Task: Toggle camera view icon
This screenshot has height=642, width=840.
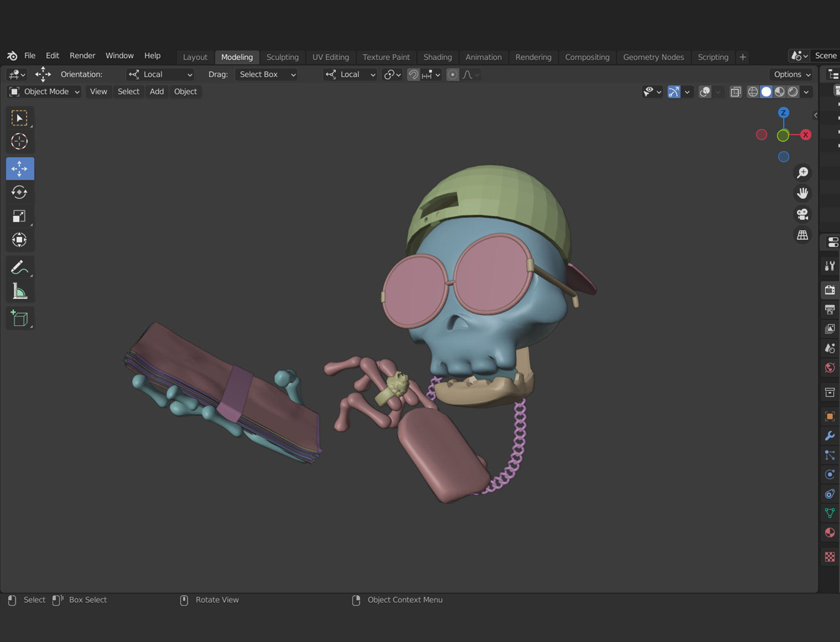Action: click(x=802, y=214)
